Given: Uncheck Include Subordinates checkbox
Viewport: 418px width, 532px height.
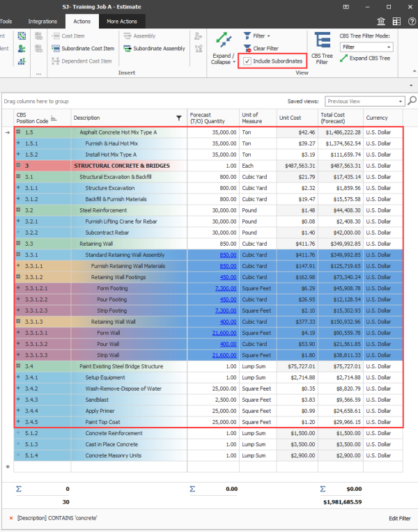Looking at the screenshot, I should coord(247,61).
